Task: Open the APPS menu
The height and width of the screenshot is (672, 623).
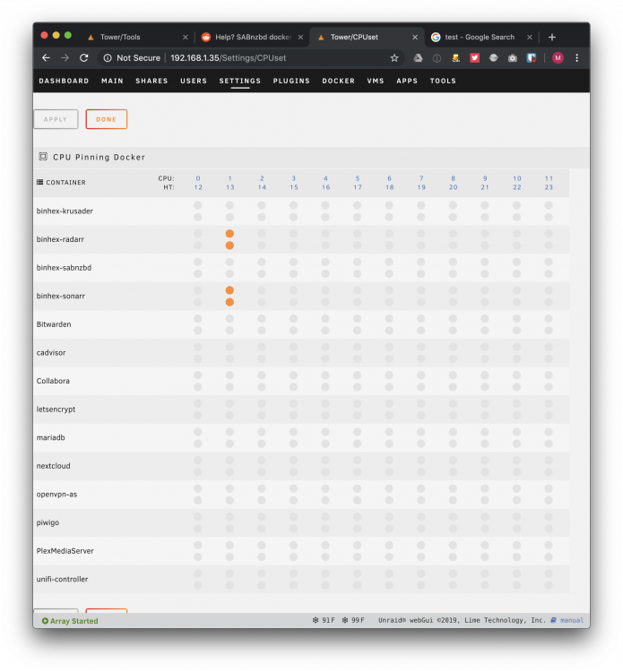Action: tap(407, 81)
